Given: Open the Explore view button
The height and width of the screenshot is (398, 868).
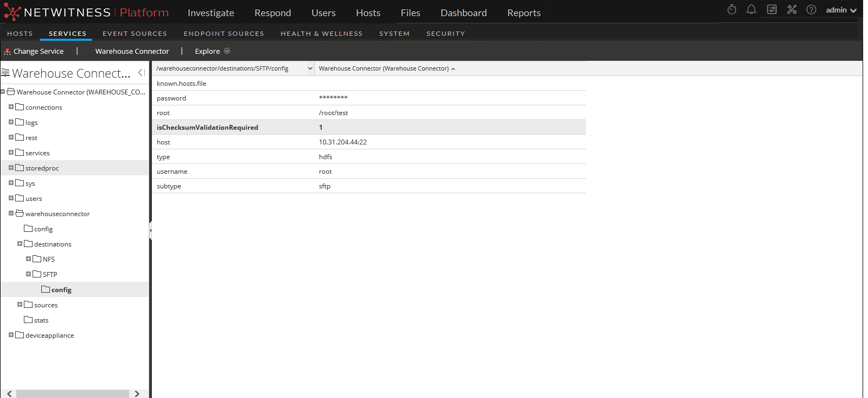Looking at the screenshot, I should pos(213,51).
